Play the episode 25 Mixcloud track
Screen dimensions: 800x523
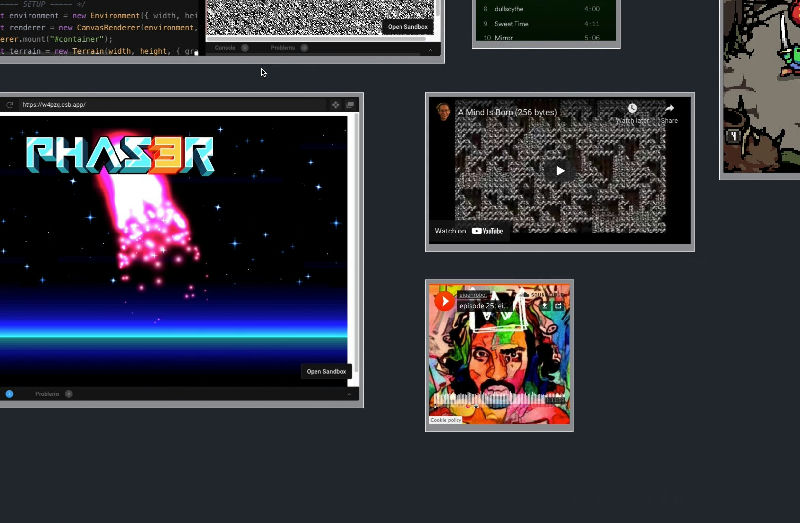[444, 302]
